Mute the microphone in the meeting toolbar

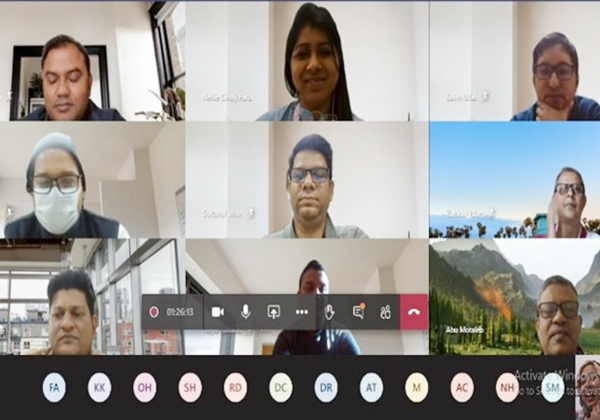coord(245,312)
